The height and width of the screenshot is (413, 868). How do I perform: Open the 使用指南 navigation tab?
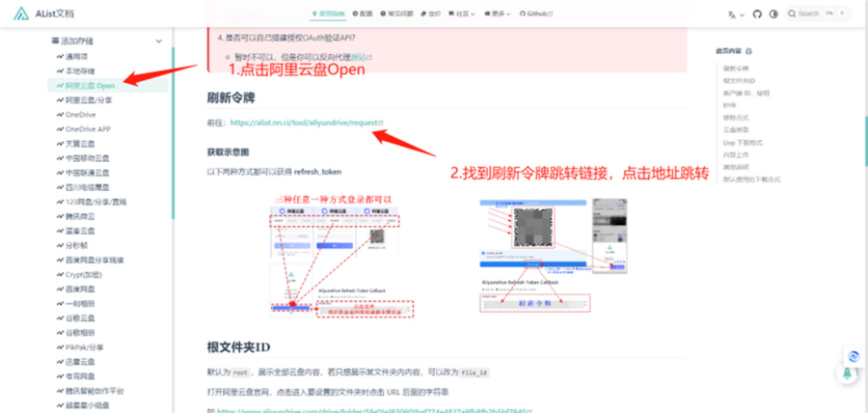[x=327, y=14]
